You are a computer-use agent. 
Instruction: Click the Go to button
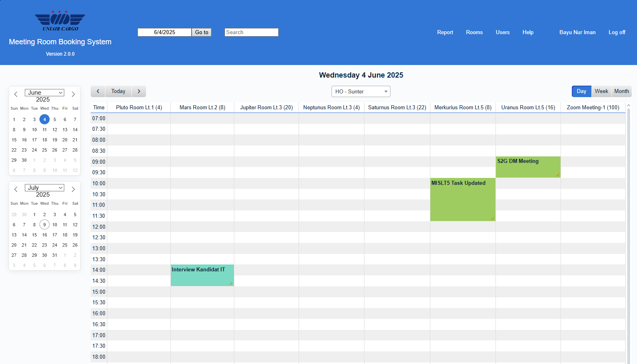201,32
